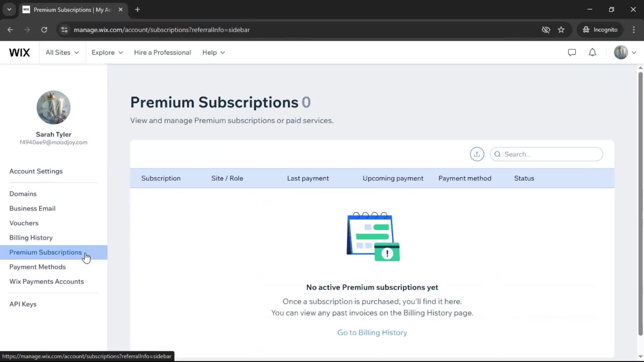Expand the All Sites dropdown
Viewport: 644px width, 362px height.
coord(62,53)
